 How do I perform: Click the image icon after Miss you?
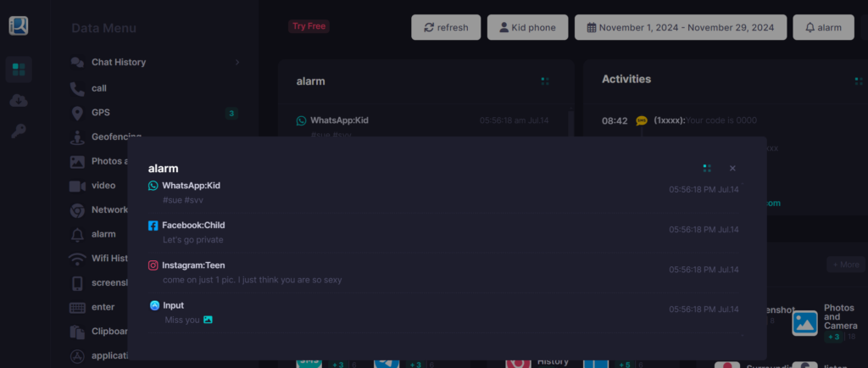208,320
